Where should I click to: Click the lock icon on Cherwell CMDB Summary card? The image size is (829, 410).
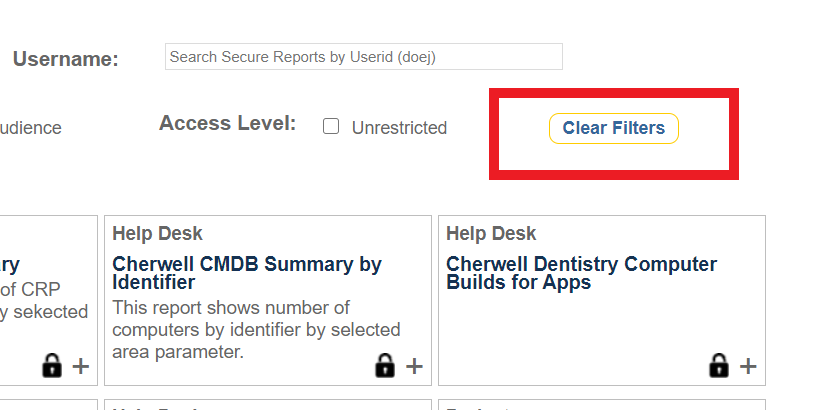(384, 366)
